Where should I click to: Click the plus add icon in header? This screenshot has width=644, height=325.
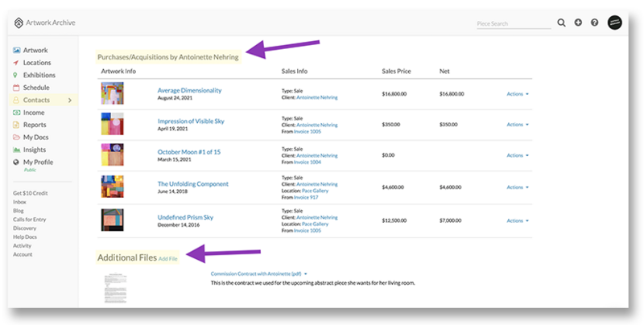coord(578,23)
